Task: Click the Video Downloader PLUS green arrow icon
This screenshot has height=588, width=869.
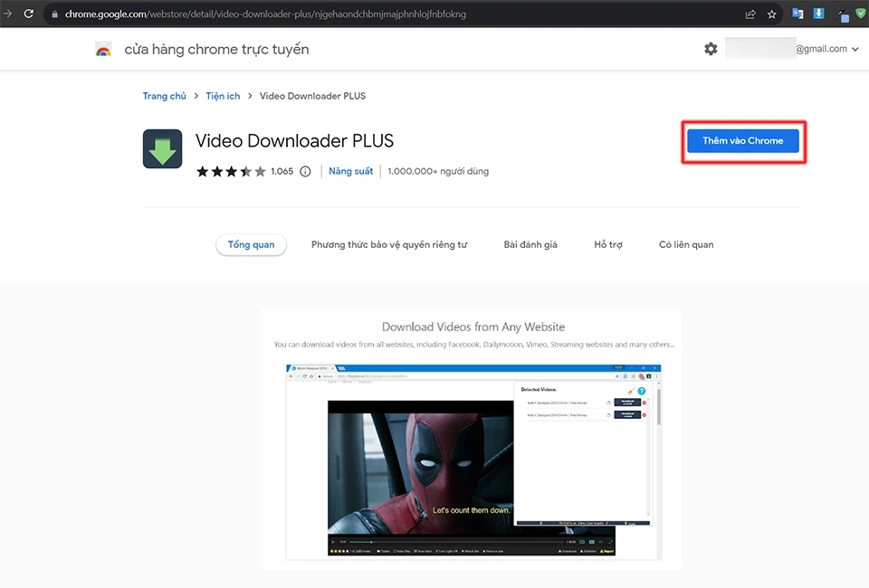Action: tap(163, 149)
